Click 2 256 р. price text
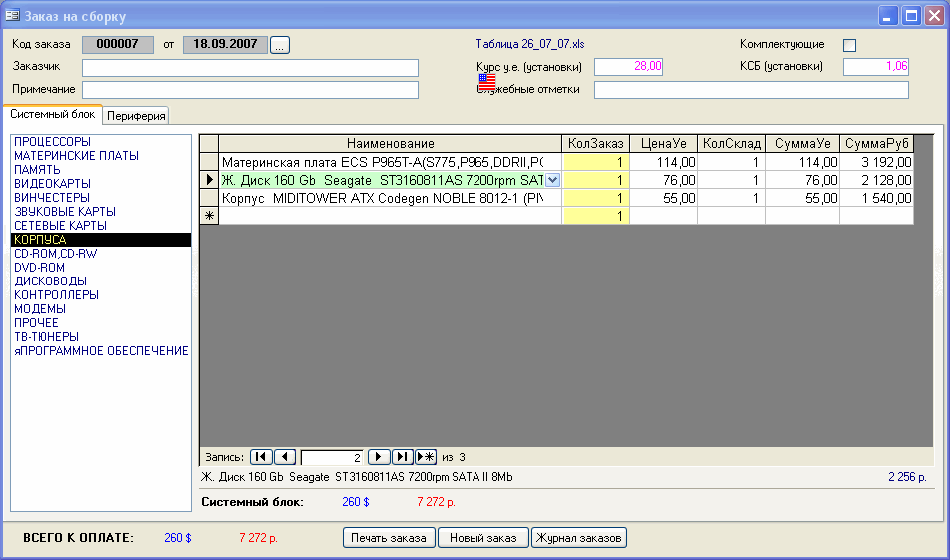This screenshot has height=560, width=950. point(907,477)
